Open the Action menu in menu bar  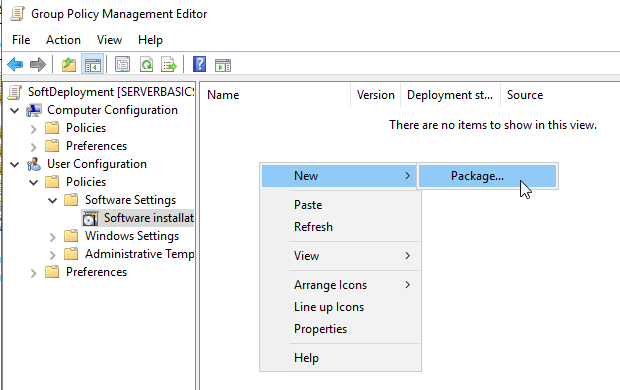pyautogui.click(x=63, y=40)
